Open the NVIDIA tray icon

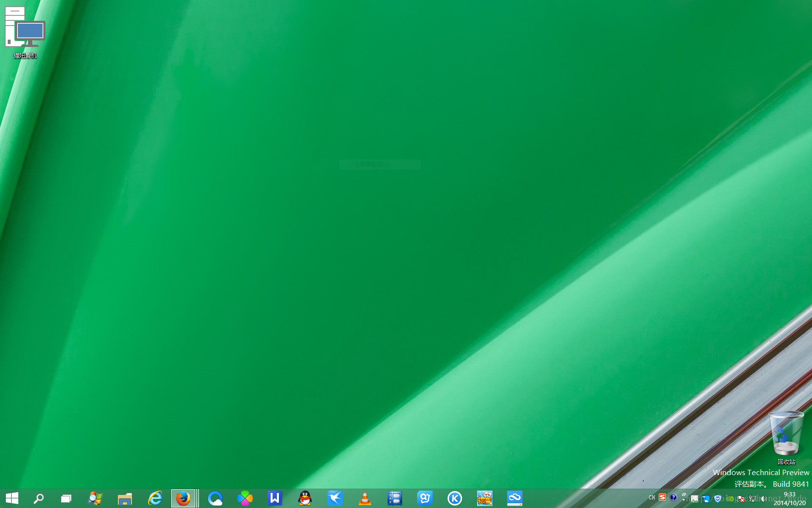730,499
